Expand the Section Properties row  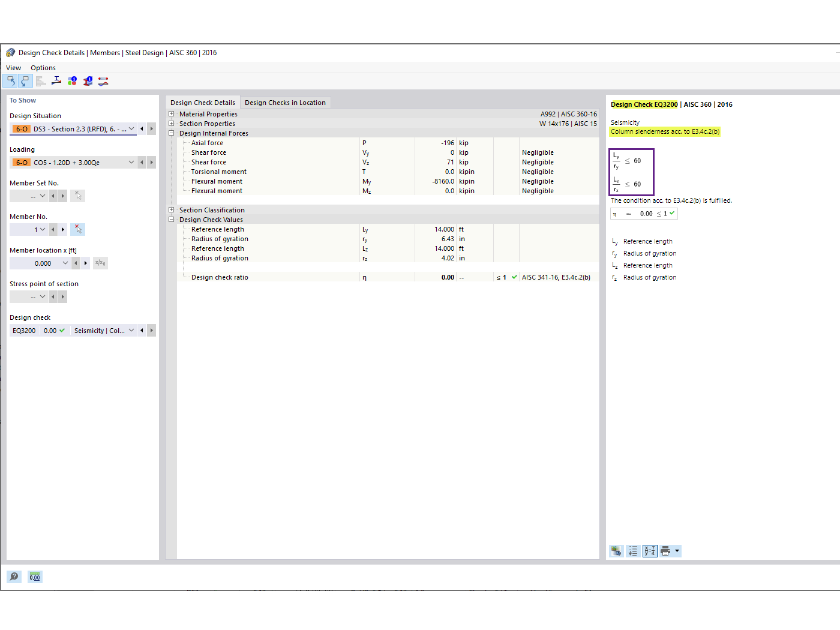coord(172,124)
